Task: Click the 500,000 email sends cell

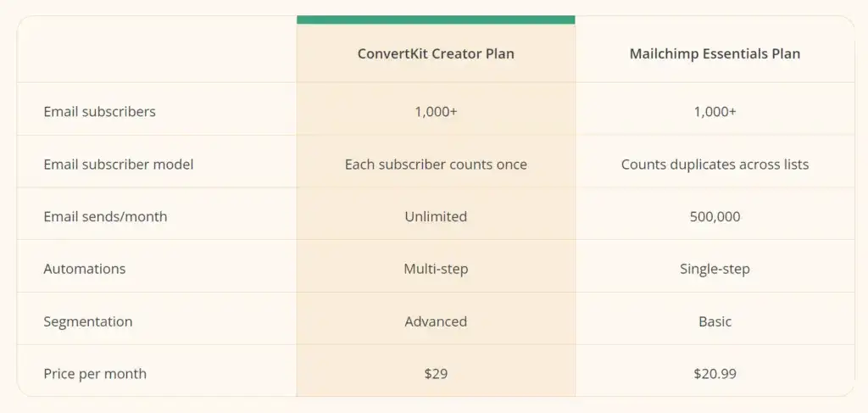Action: tap(715, 216)
